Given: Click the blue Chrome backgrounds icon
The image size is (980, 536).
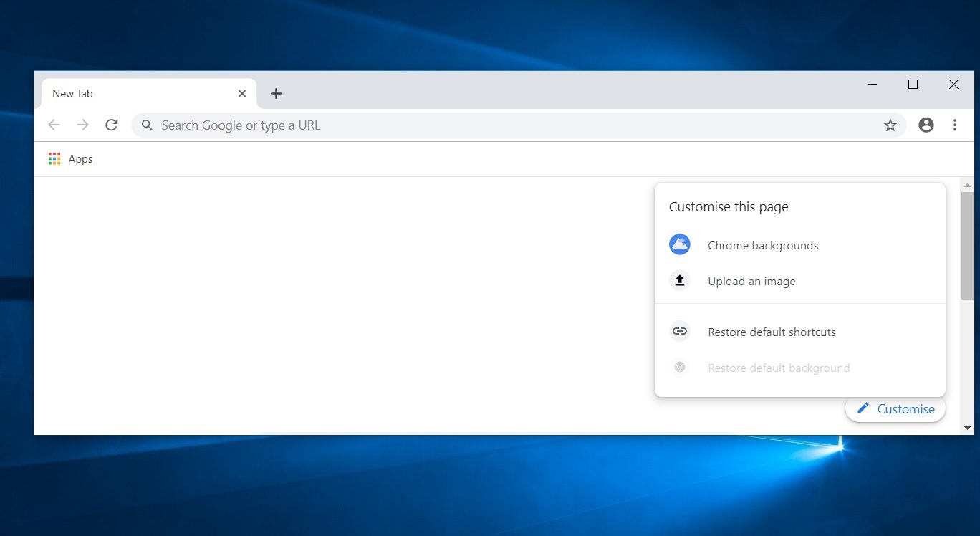Looking at the screenshot, I should [x=680, y=244].
